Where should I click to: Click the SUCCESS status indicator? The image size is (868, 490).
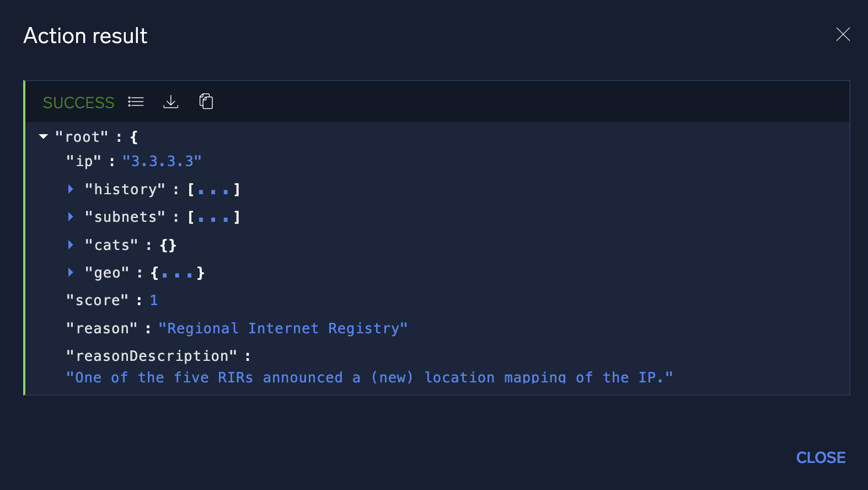tap(78, 103)
